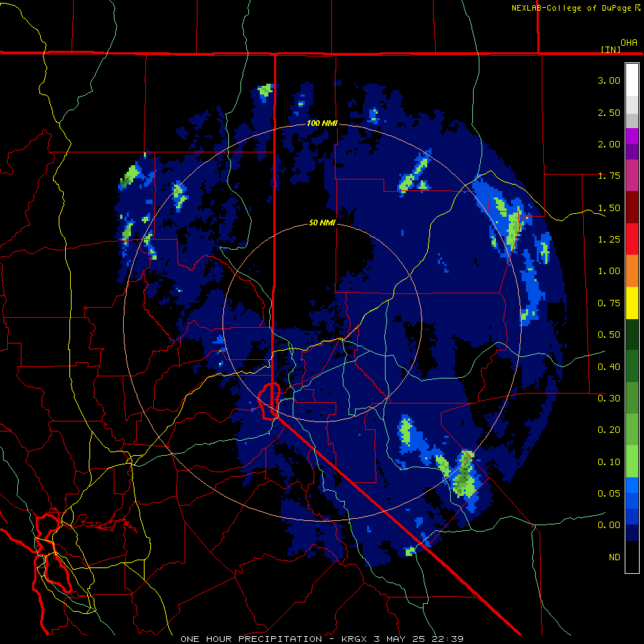Click the 3.00 legend value
The width and height of the screenshot is (644, 644).
[609, 80]
